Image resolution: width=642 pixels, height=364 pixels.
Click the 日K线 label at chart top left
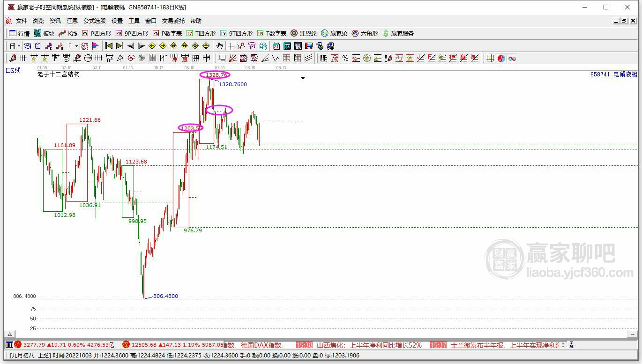point(13,70)
